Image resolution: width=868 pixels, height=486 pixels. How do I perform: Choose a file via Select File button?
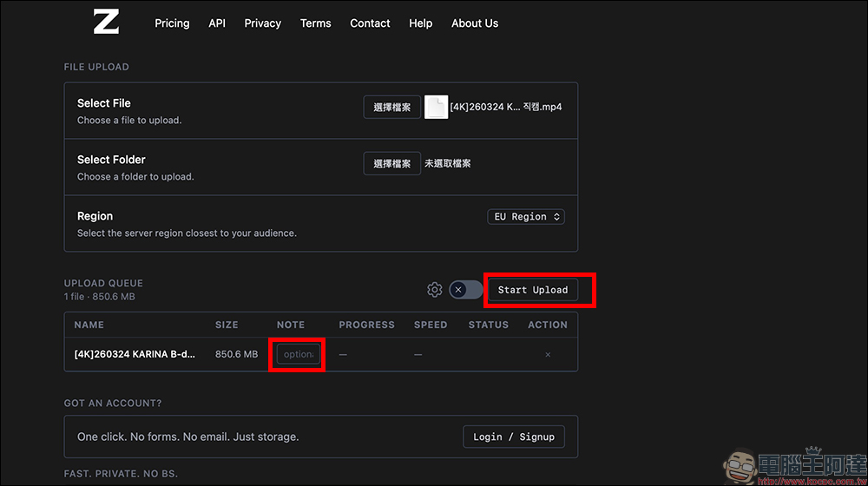(x=392, y=107)
